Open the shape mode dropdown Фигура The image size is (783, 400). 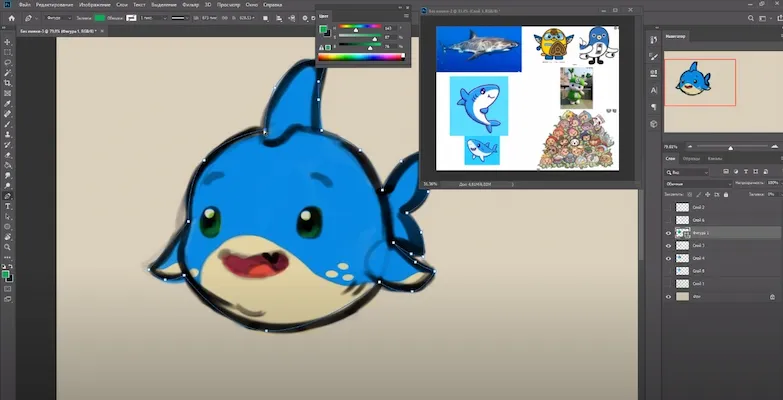point(59,18)
